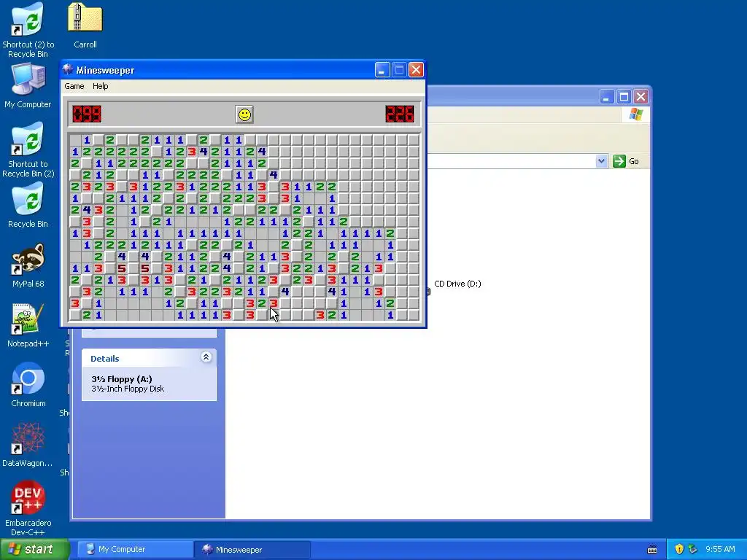This screenshot has width=747, height=560.
Task: Select the Recycle Bin desktop icon
Action: [28, 205]
